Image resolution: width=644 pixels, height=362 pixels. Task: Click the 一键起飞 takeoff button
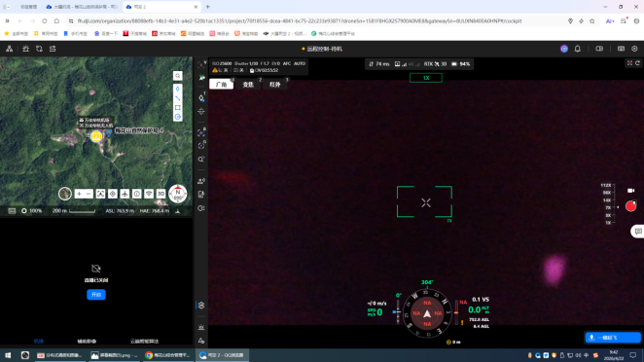pyautogui.click(x=612, y=338)
